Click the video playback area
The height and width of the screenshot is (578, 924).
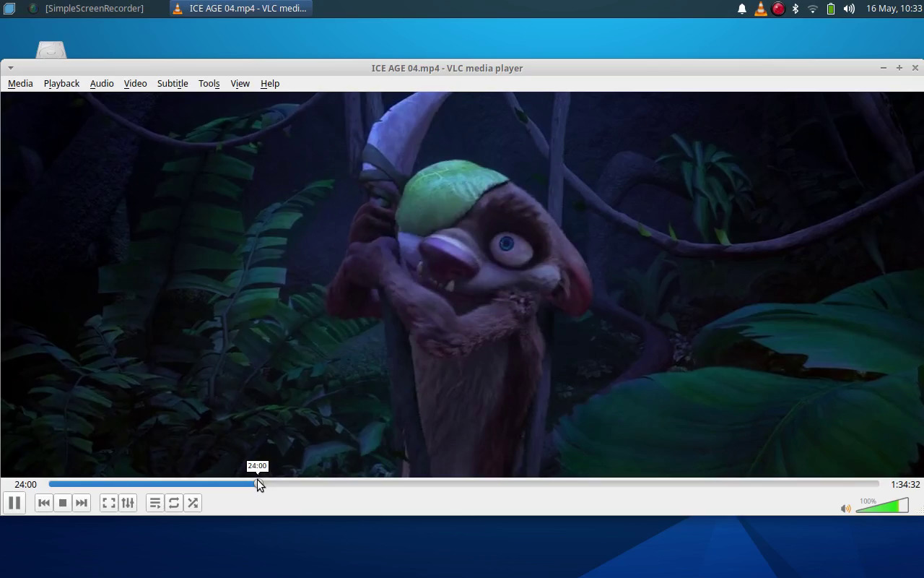(462, 284)
